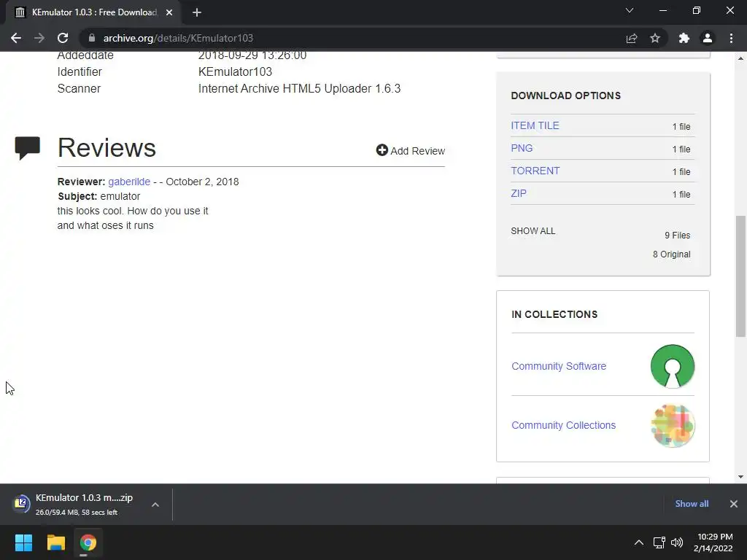Open the Chrome profile icon
747x560 pixels.
coord(708,38)
